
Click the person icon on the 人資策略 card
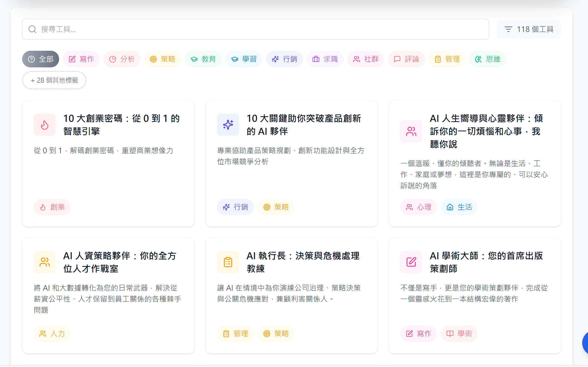pyautogui.click(x=45, y=262)
